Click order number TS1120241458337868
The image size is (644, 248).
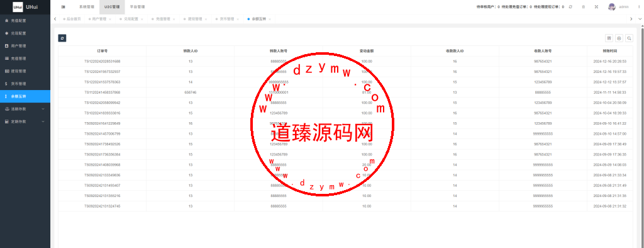tap(103, 93)
